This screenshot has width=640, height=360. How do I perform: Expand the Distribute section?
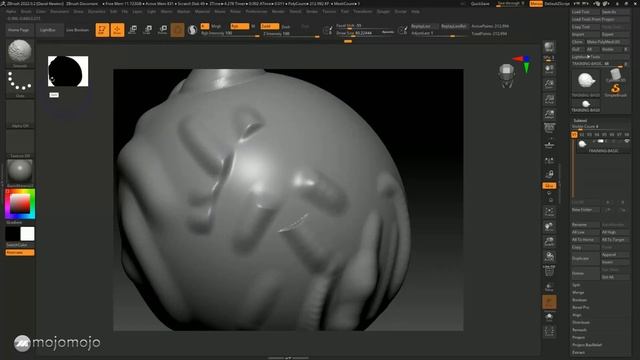pos(581,322)
